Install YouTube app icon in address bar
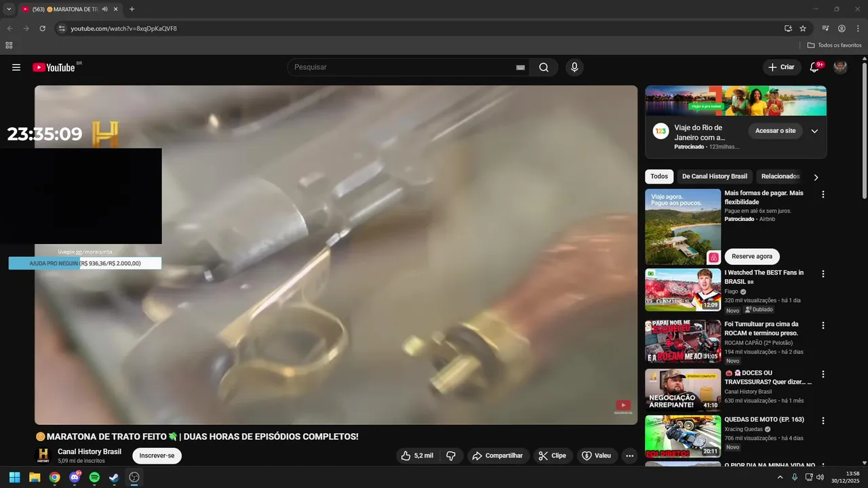This screenshot has height=488, width=868. tap(788, 28)
